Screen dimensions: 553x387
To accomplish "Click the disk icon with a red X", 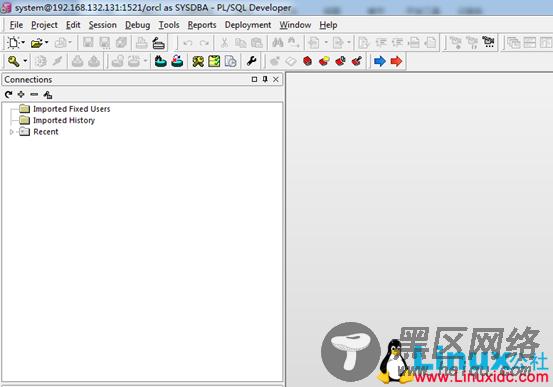I will coord(177,61).
